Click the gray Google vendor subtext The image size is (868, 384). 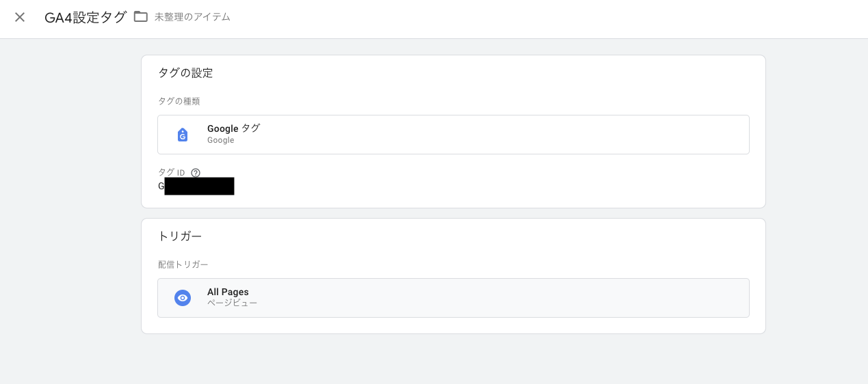220,141
